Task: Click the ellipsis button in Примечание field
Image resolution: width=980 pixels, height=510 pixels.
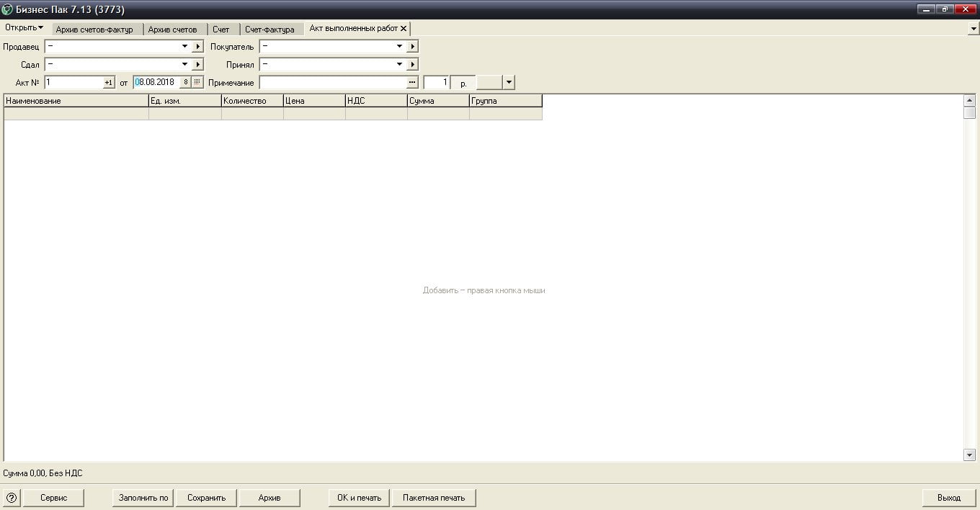Action: pyautogui.click(x=412, y=83)
